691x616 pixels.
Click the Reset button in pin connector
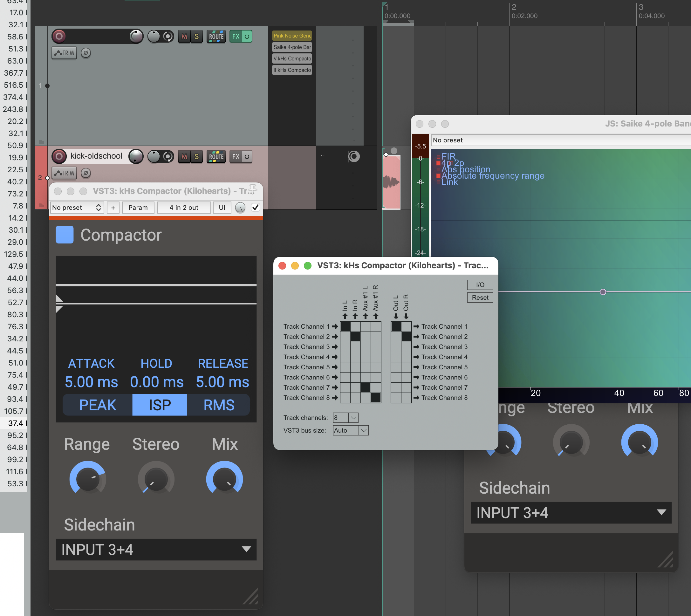pyautogui.click(x=480, y=298)
